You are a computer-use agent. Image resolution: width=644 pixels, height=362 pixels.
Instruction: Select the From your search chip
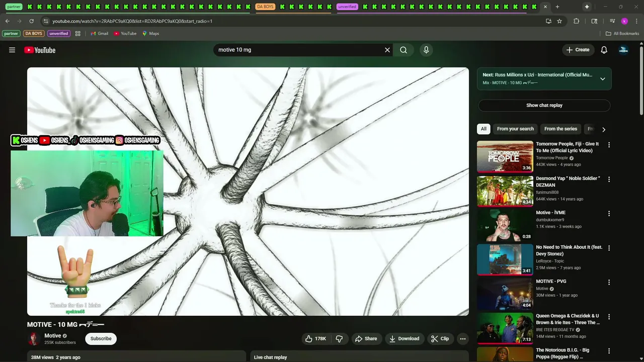point(515,129)
